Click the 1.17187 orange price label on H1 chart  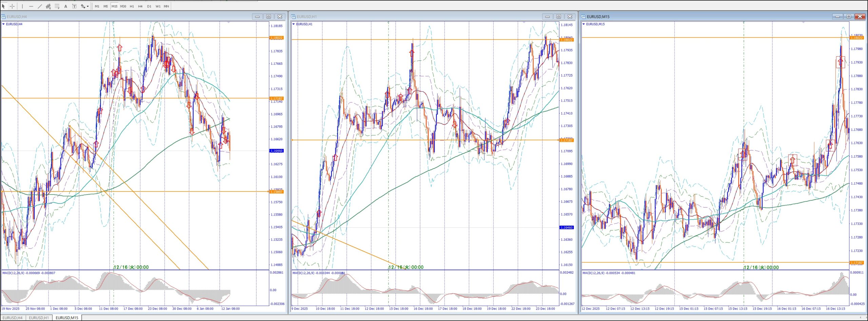[566, 140]
